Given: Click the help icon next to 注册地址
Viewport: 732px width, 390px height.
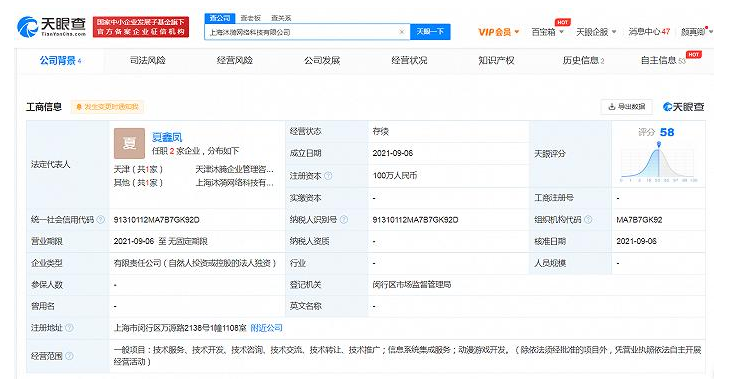Looking at the screenshot, I should [x=69, y=328].
